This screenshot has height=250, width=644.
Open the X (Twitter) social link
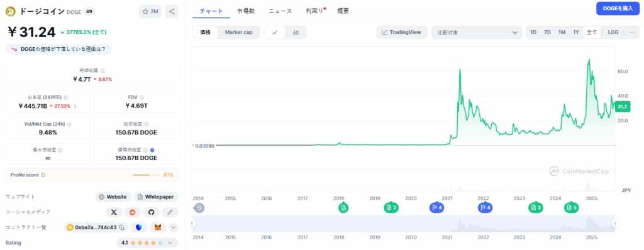tap(114, 212)
